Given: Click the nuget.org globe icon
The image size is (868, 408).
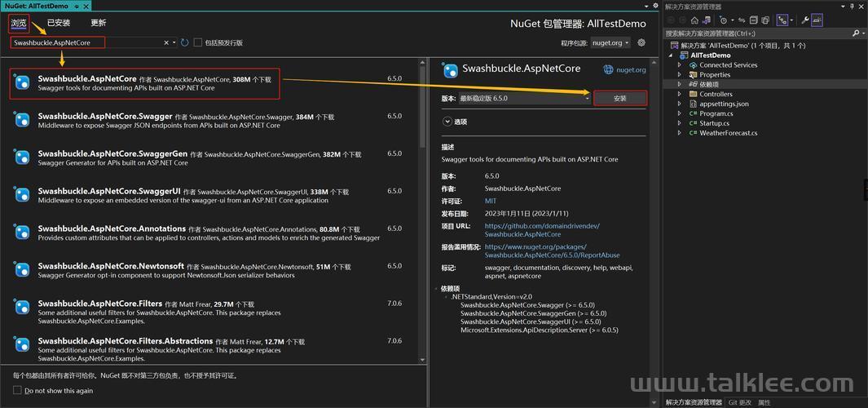Looking at the screenshot, I should tap(608, 70).
